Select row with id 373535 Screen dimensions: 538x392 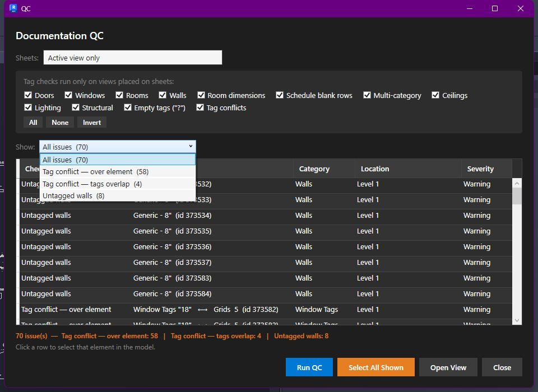tap(266, 231)
